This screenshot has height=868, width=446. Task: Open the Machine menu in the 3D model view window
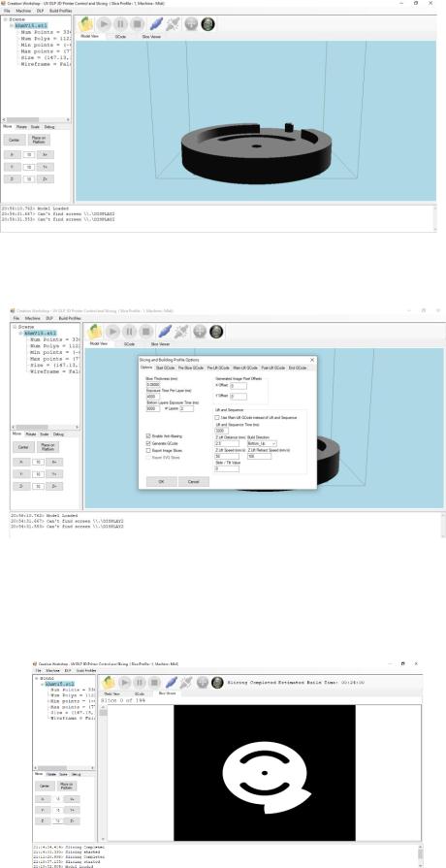[21, 11]
